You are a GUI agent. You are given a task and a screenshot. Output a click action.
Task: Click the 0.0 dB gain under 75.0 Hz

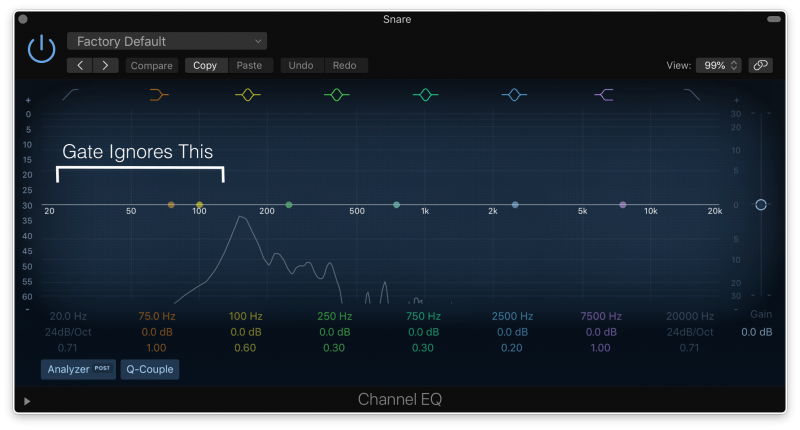pos(157,332)
